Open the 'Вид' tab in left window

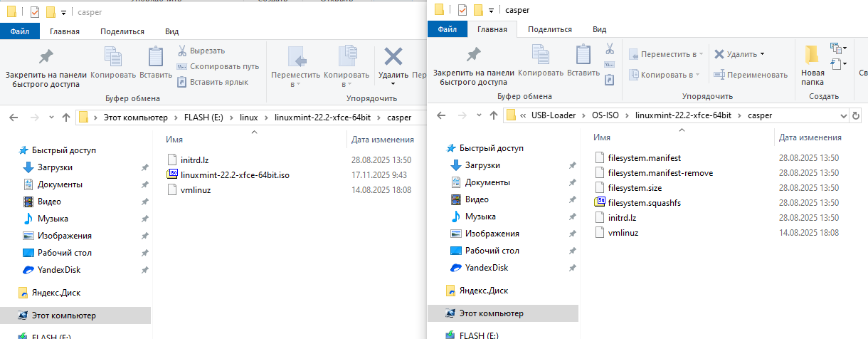[x=172, y=31]
